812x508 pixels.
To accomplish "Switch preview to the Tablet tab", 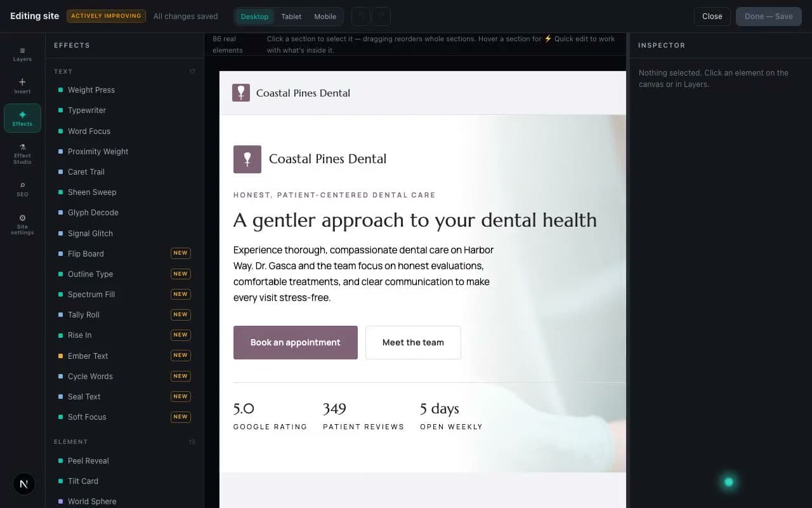I will (291, 17).
